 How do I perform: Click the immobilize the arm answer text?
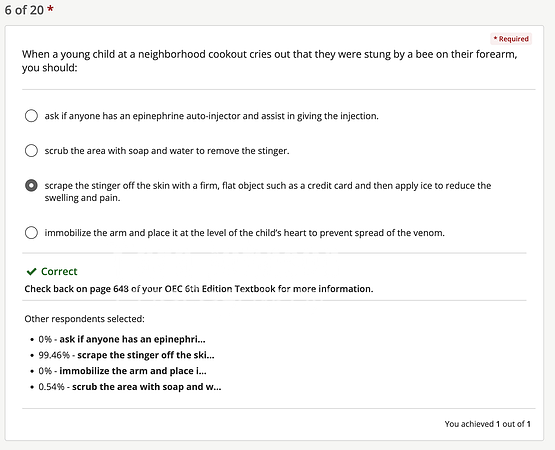click(x=244, y=233)
